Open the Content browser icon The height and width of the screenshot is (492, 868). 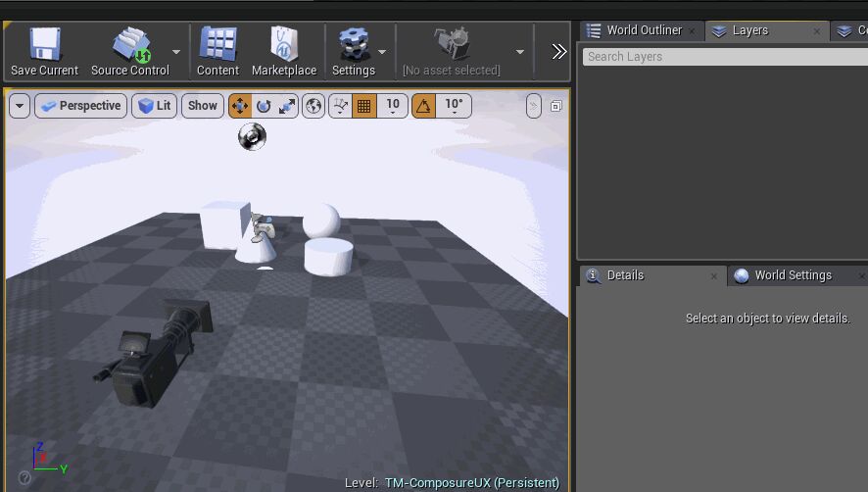(217, 51)
